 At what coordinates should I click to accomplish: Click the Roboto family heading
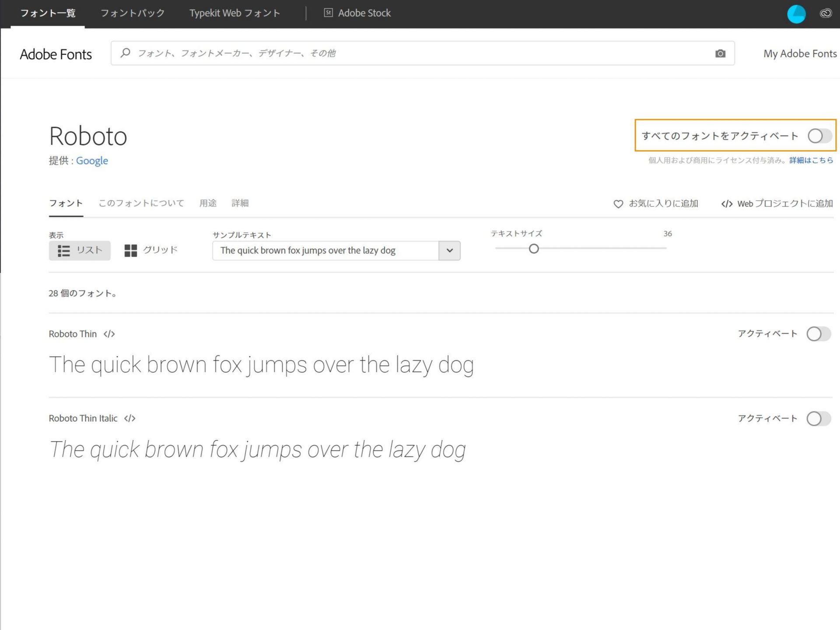pyautogui.click(x=88, y=136)
